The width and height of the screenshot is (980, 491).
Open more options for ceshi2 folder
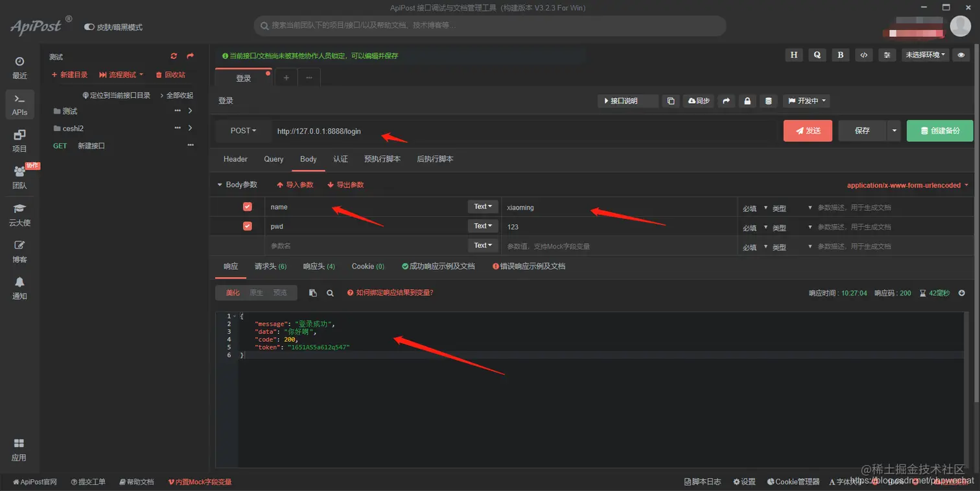pyautogui.click(x=178, y=128)
